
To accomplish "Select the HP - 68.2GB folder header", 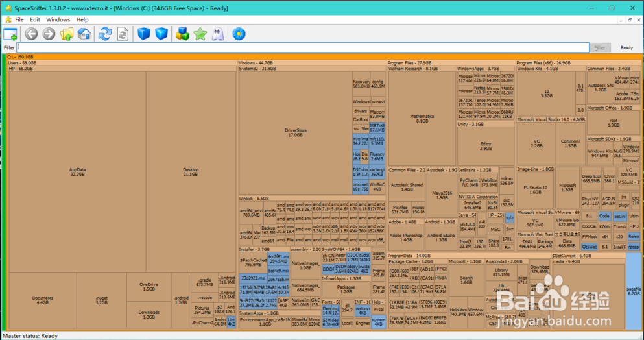I will (123, 69).
